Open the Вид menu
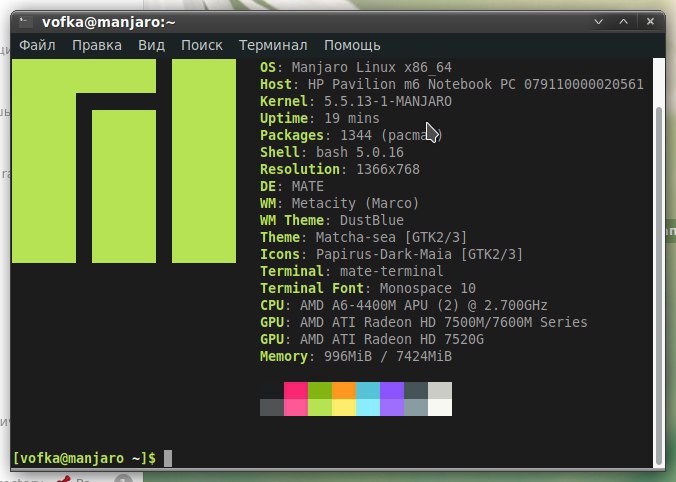Image resolution: width=676 pixels, height=482 pixels. pyautogui.click(x=151, y=45)
